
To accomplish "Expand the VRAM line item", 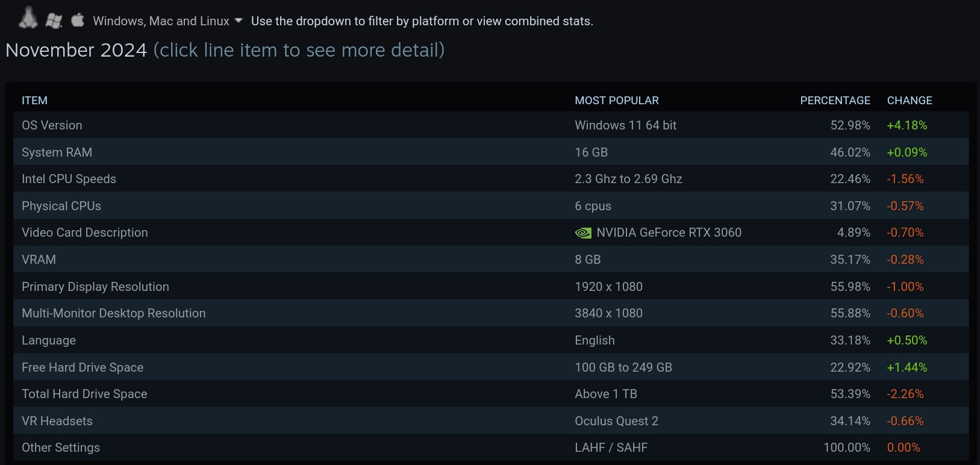I will pos(491,260).
